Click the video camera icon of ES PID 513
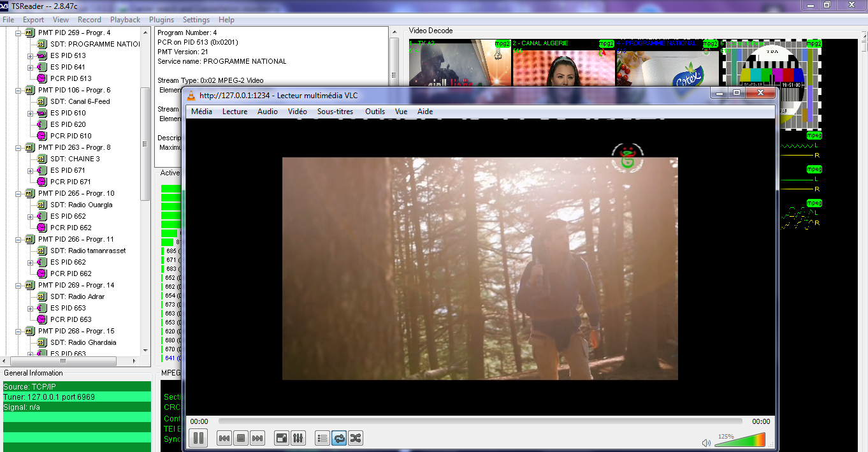The height and width of the screenshot is (452, 868). [x=42, y=55]
